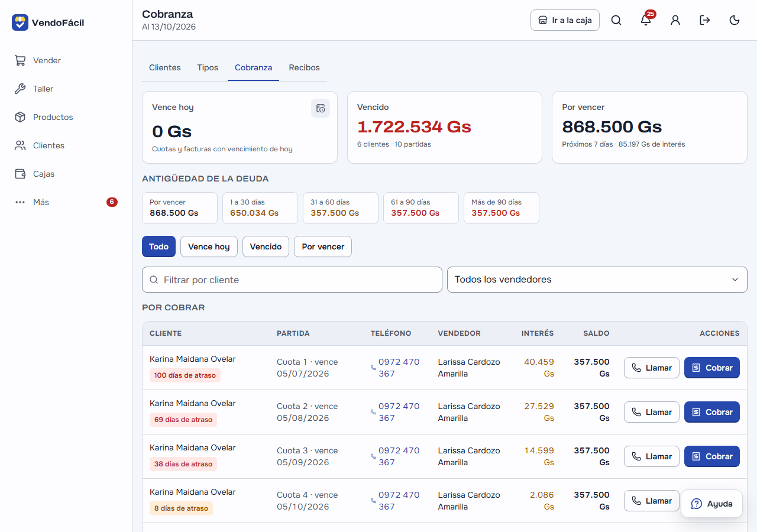Click Llamar for Cuota 1

[x=652, y=368]
